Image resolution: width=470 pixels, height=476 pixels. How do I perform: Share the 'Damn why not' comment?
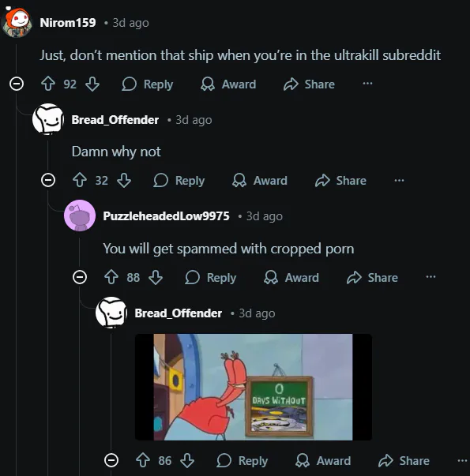pos(340,181)
